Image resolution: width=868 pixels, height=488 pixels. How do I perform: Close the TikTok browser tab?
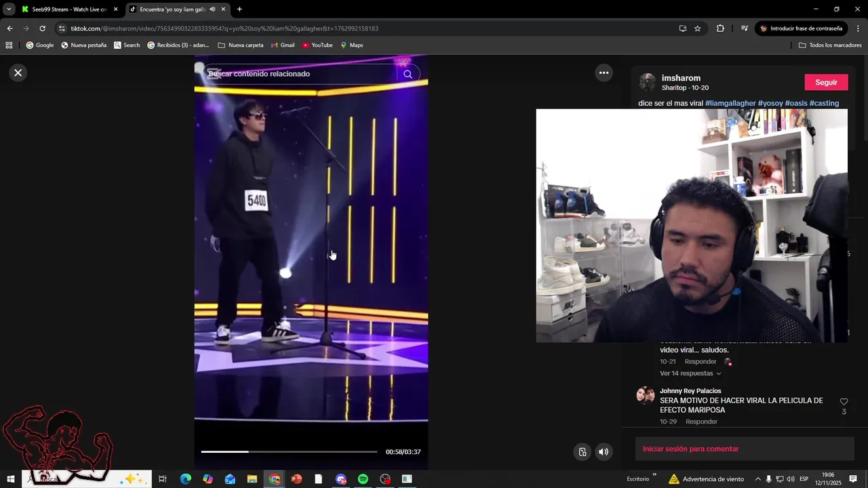[223, 9]
